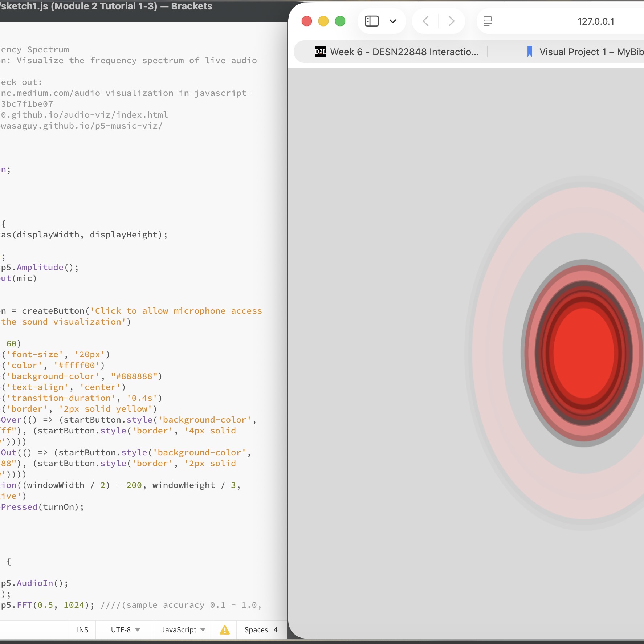Open the JavaScript language mode dropdown
The image size is (644, 644).
point(182,630)
